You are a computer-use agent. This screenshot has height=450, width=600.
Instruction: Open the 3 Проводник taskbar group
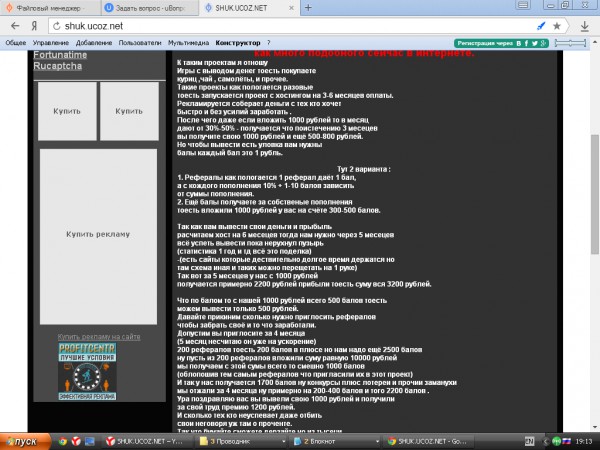tap(243, 442)
